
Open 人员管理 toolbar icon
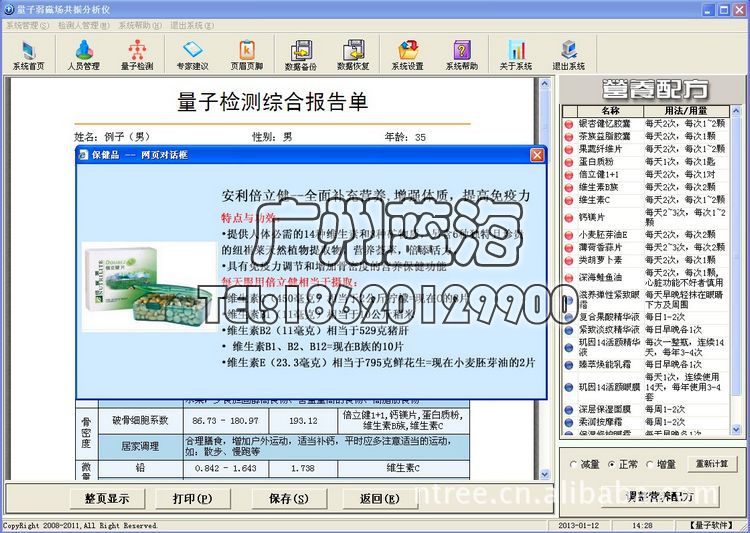(x=84, y=56)
